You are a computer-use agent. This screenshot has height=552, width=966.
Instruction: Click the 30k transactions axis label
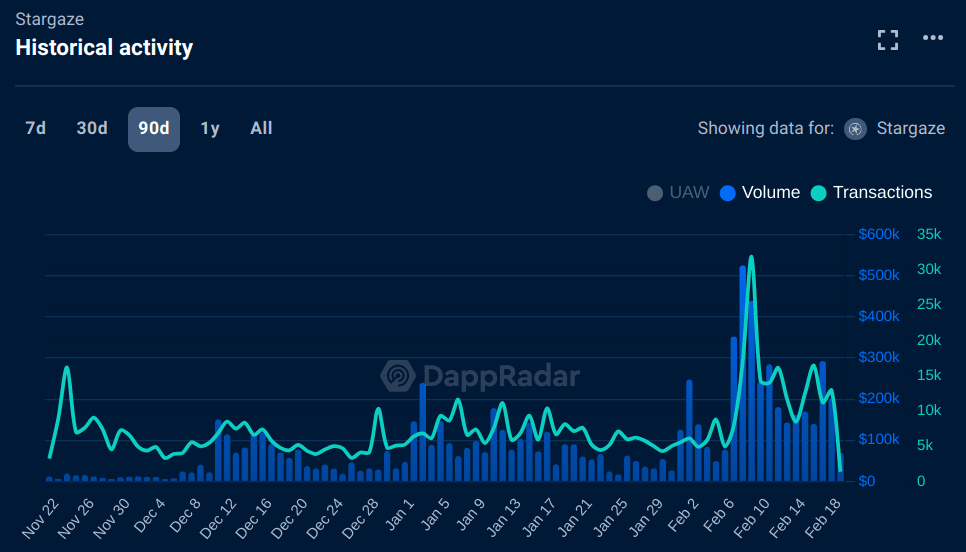pyautogui.click(x=929, y=269)
